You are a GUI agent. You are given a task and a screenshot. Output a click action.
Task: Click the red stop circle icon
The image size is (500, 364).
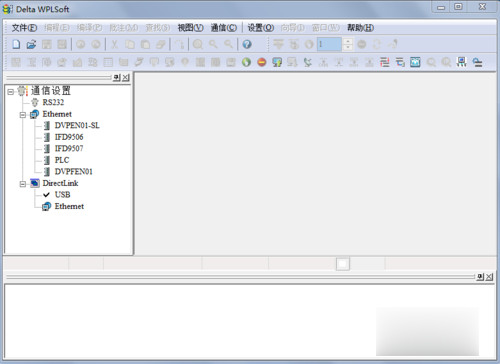pyautogui.click(x=262, y=62)
